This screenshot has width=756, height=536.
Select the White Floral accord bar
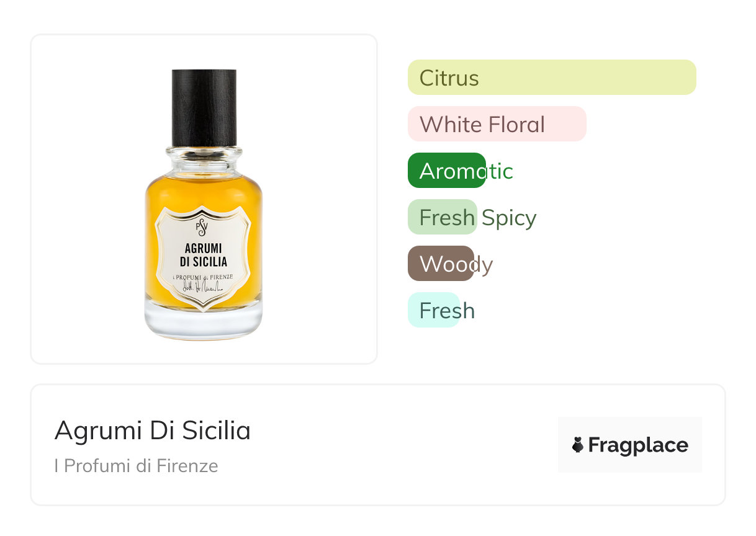coord(497,124)
